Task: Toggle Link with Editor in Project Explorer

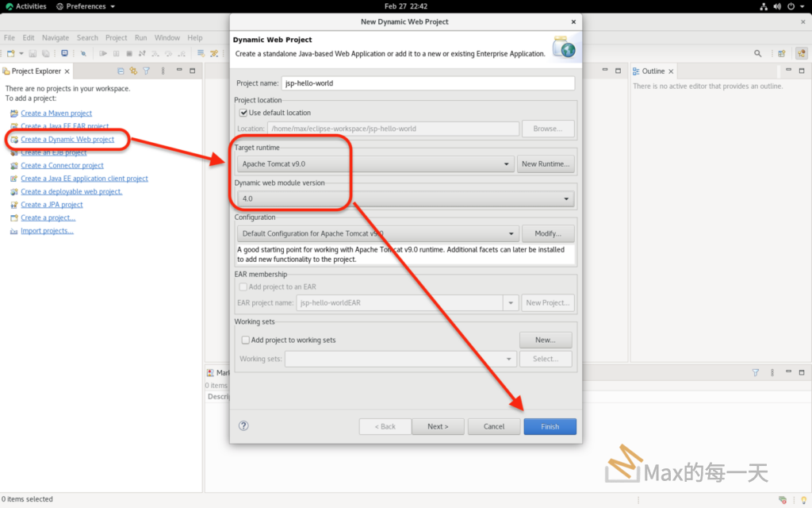Action: tap(133, 71)
